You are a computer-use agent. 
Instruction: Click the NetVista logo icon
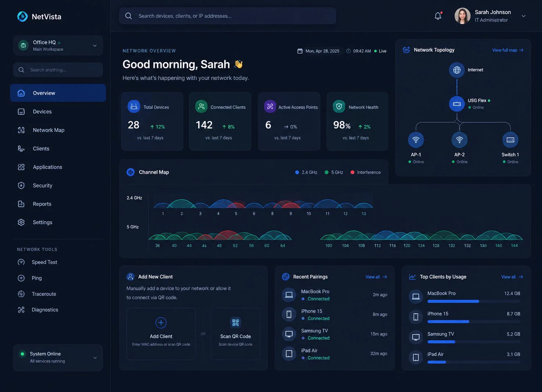[x=22, y=17]
